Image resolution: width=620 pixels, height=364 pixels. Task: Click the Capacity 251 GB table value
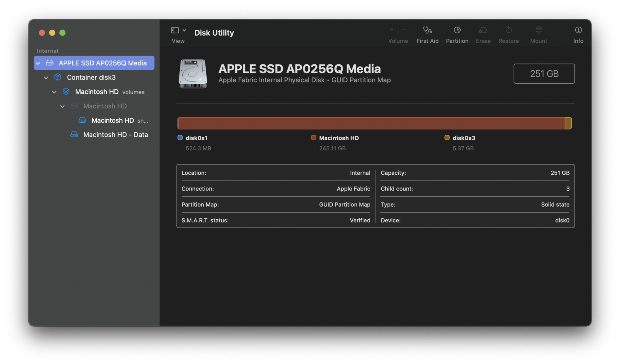560,173
